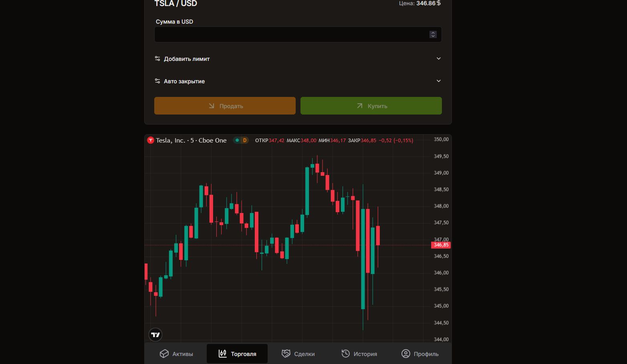Click the 346,00 price axis label

[x=441, y=273]
